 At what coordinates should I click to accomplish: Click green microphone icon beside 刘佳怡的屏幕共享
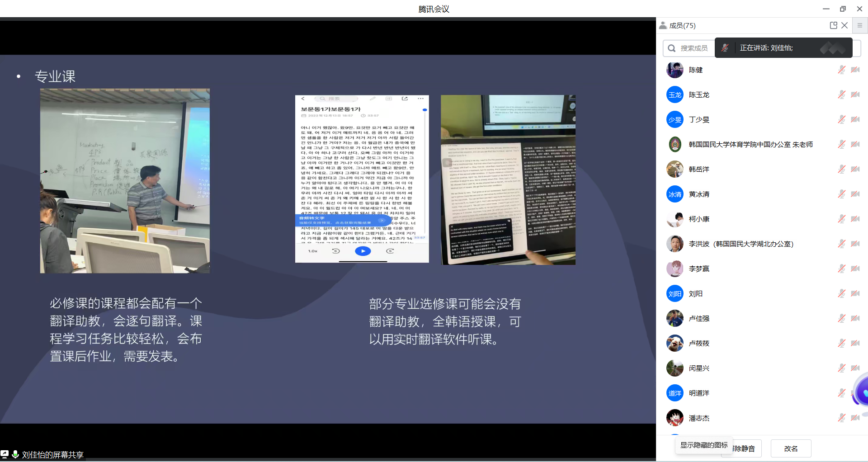pos(15,454)
